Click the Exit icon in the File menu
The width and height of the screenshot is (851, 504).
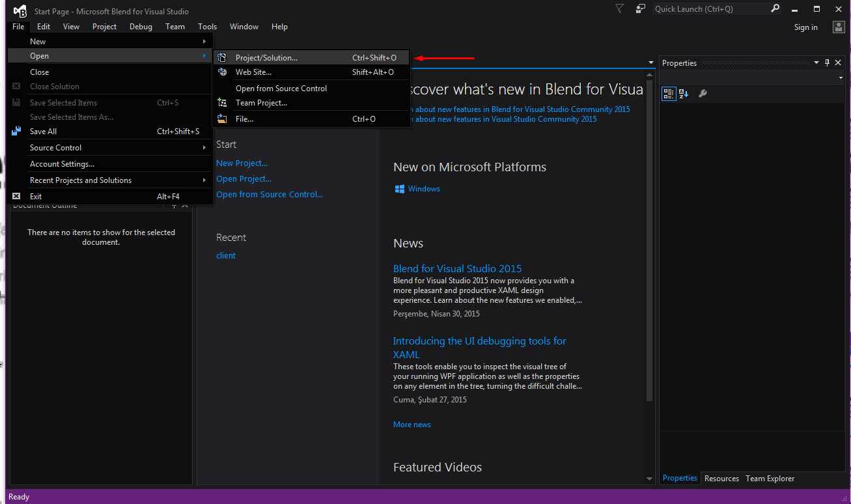point(16,197)
